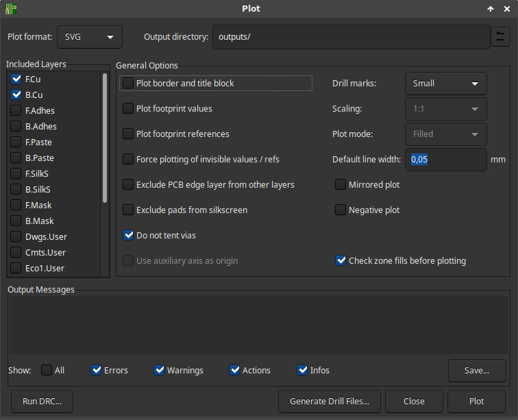This screenshot has height=420, width=518.
Task: Click the KiCad app icon in title bar
Action: pyautogui.click(x=10, y=9)
